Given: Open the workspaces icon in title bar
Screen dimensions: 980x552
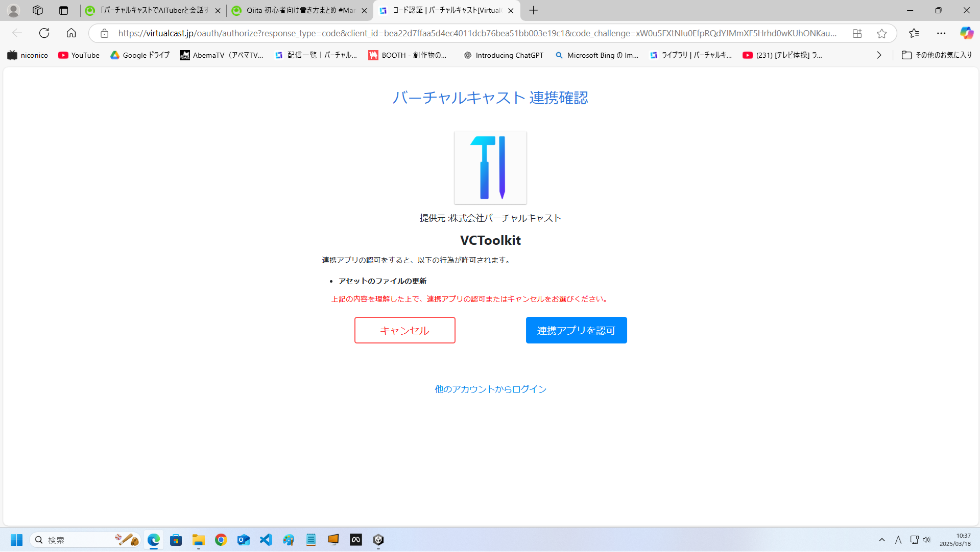Looking at the screenshot, I should (x=38, y=10).
